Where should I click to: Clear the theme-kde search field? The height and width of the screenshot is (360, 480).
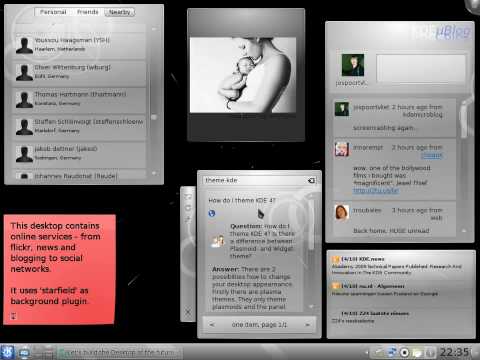tap(311, 180)
